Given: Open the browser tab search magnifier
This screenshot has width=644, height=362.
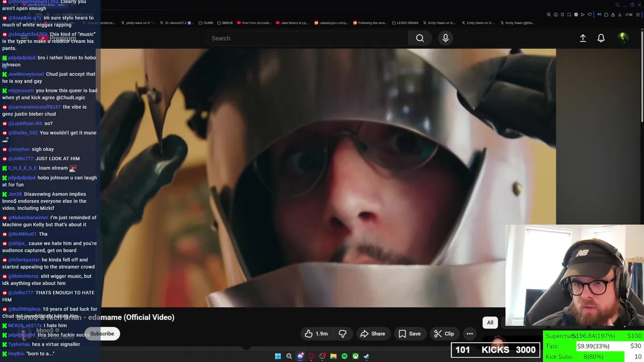Looking at the screenshot, I should (617, 5).
